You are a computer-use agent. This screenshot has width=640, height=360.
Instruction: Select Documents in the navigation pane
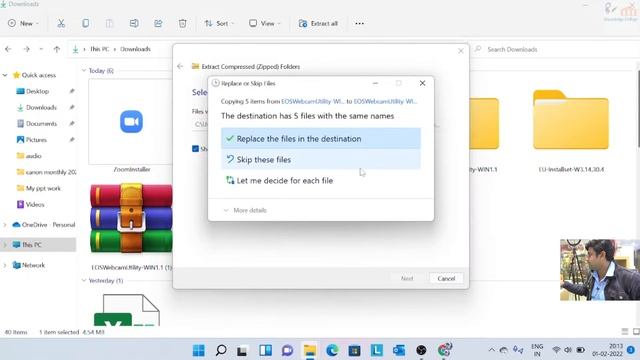(41, 123)
